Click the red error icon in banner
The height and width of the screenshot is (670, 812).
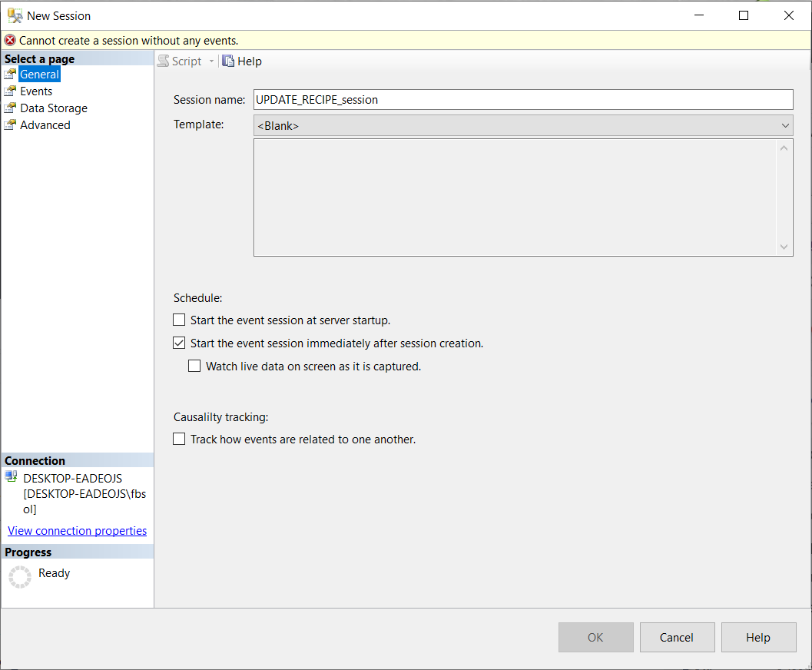tap(10, 41)
